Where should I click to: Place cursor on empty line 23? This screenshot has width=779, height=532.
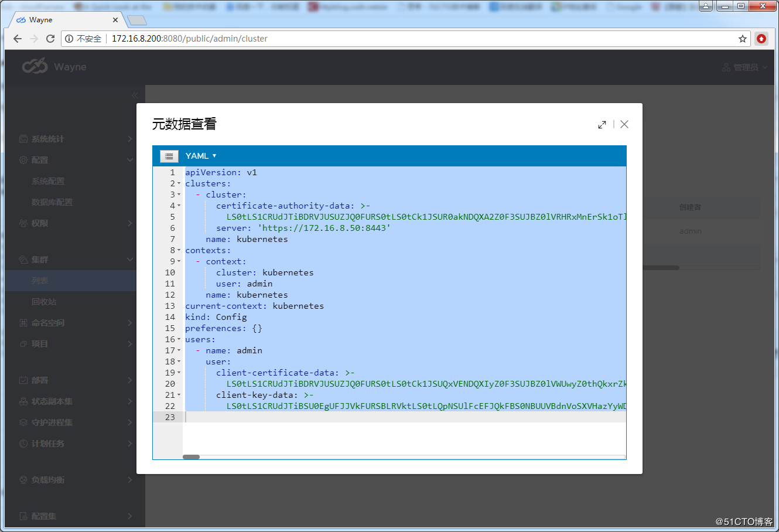404,417
